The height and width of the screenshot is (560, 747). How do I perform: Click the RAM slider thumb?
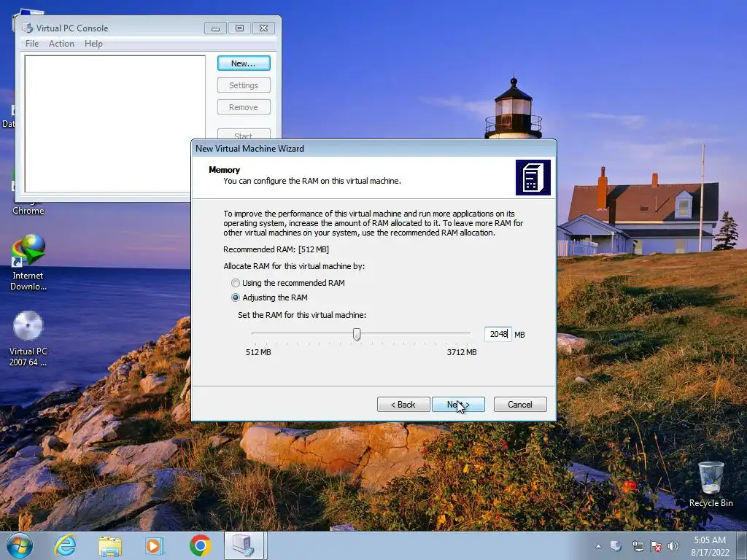(357, 334)
